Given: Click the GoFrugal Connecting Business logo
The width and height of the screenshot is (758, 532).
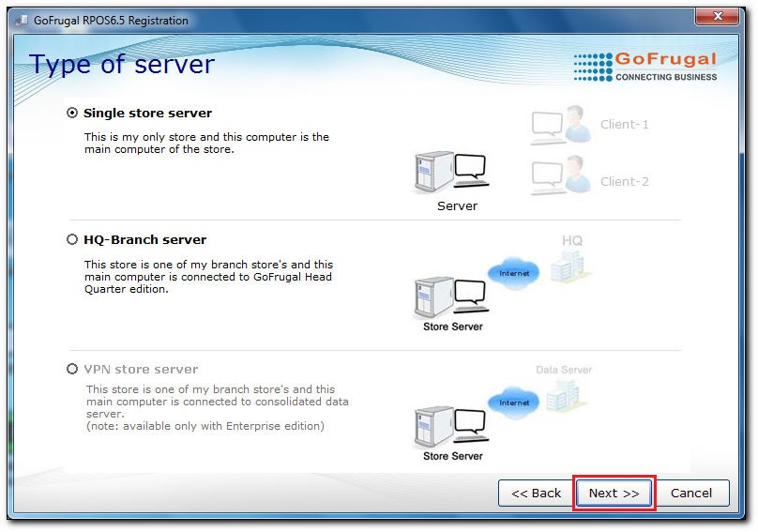Looking at the screenshot, I should [645, 67].
